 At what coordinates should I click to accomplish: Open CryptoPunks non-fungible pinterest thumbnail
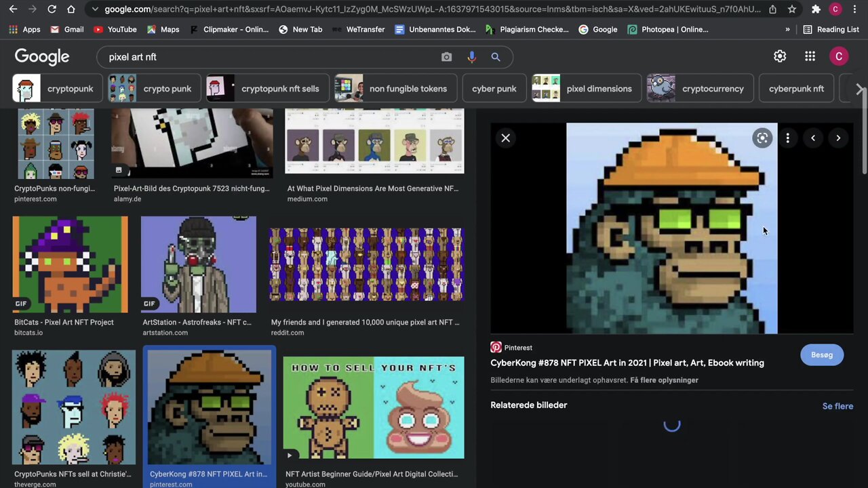(56, 144)
